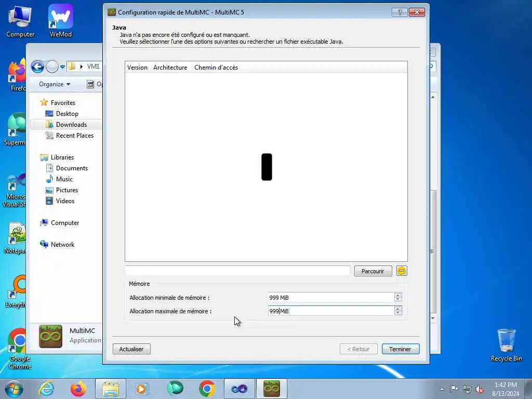
Task: Increase the minimum memory allocation value
Action: coord(398,295)
